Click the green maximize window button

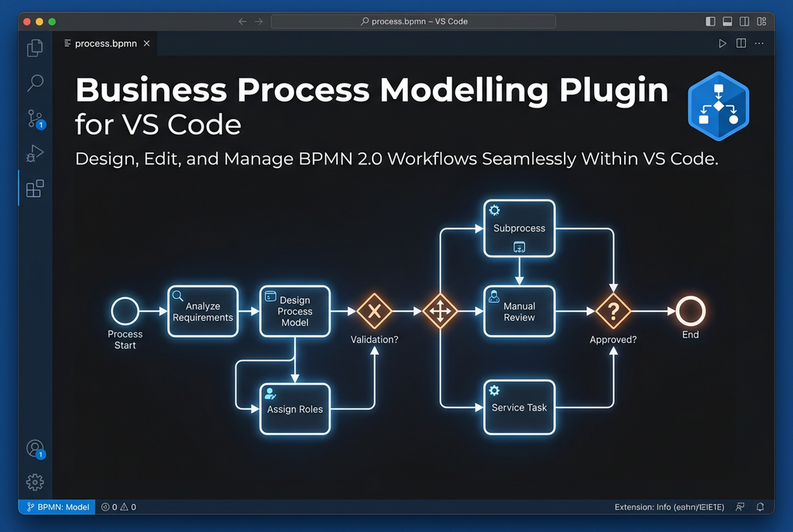pyautogui.click(x=52, y=22)
